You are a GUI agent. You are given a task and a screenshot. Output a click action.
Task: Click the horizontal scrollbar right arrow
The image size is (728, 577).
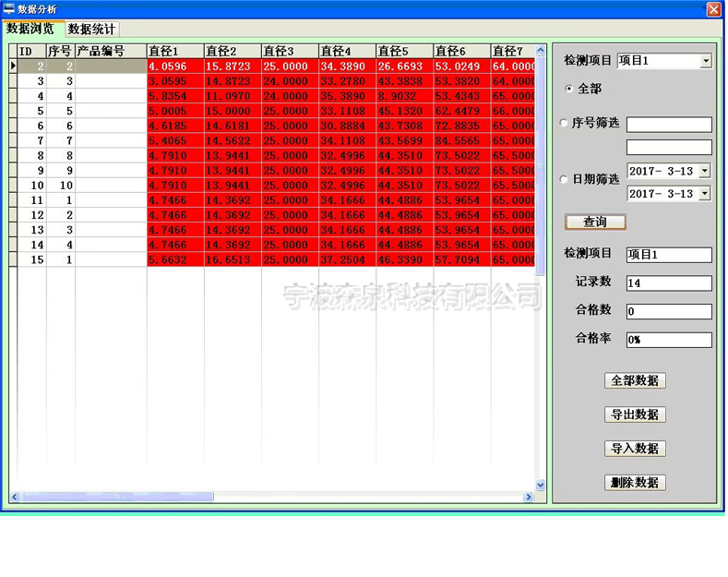[x=529, y=497]
